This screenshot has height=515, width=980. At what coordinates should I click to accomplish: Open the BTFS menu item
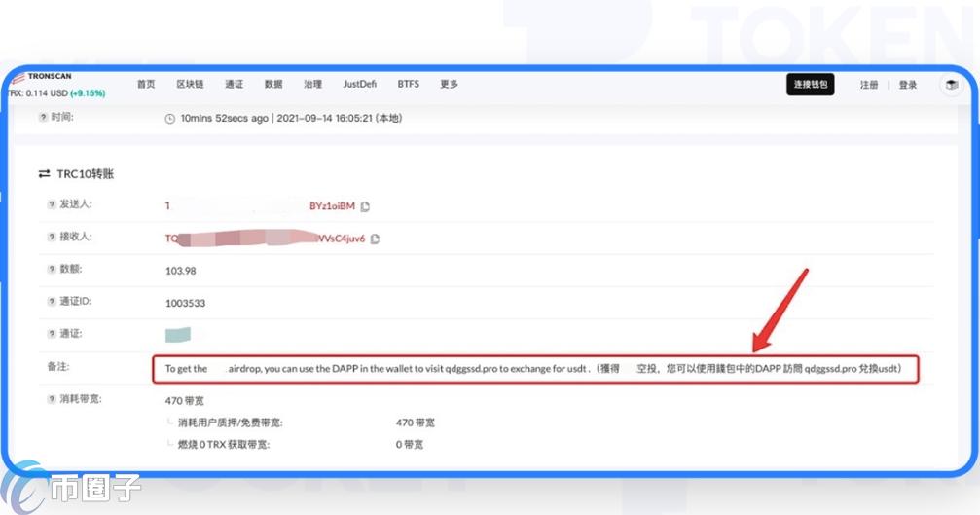pos(408,84)
